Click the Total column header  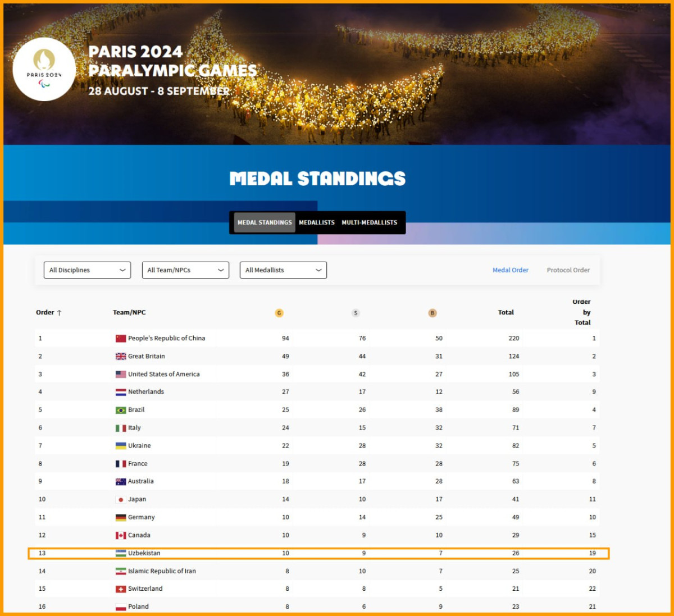506,312
